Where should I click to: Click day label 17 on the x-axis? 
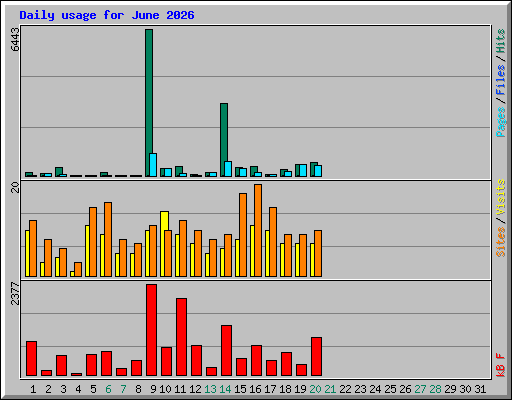(x=270, y=389)
